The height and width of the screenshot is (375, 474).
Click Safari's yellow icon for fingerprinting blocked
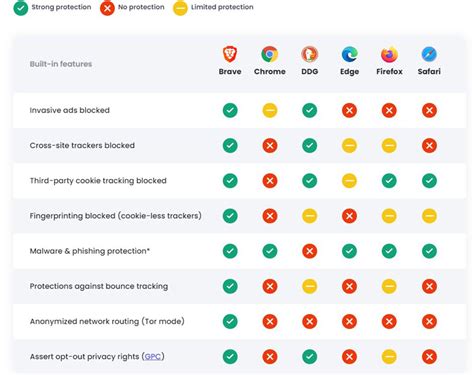coord(429,216)
